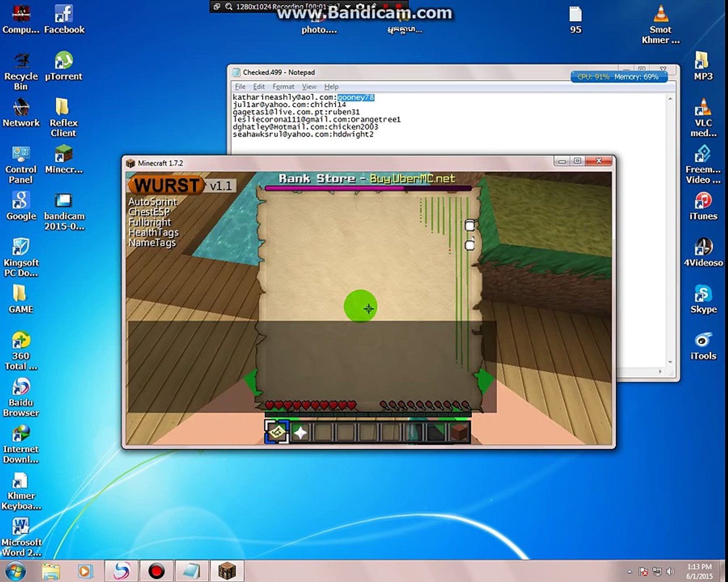
Task: Click the Bandicam magnifier search icon
Action: (x=229, y=6)
